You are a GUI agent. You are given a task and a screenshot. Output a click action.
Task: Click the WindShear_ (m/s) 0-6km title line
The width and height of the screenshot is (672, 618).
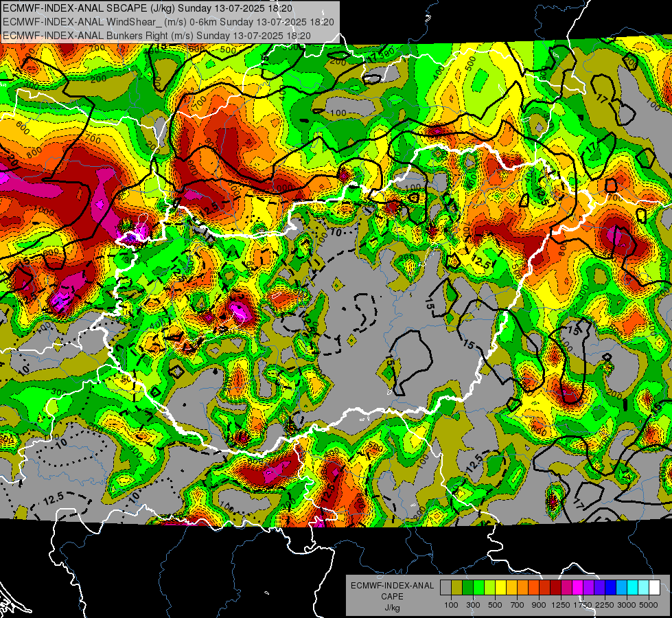pos(168,22)
